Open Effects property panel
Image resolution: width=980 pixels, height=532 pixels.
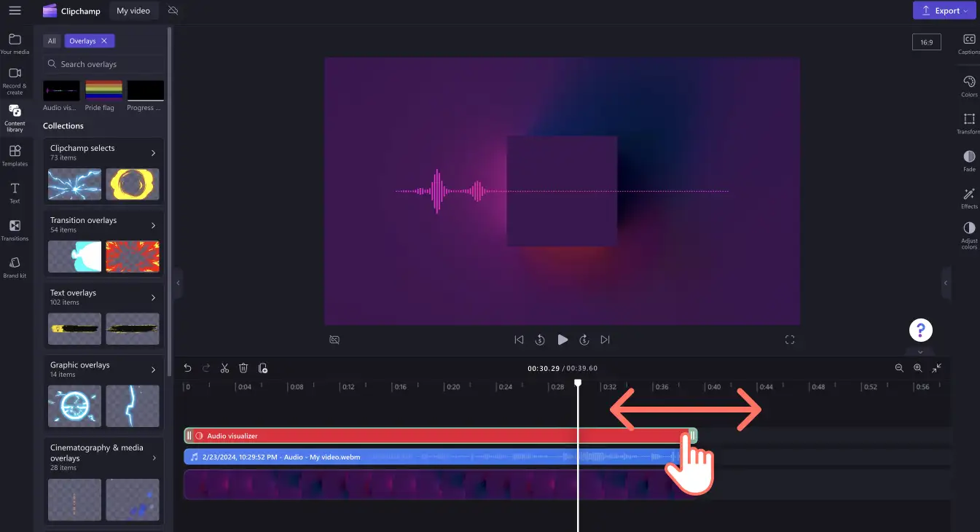click(x=969, y=198)
